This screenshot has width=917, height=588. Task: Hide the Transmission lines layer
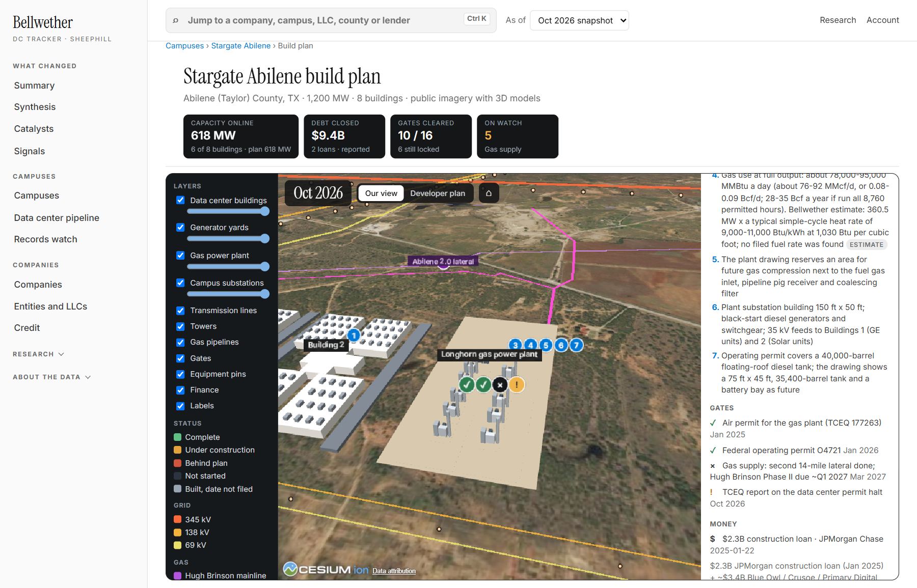pyautogui.click(x=180, y=310)
